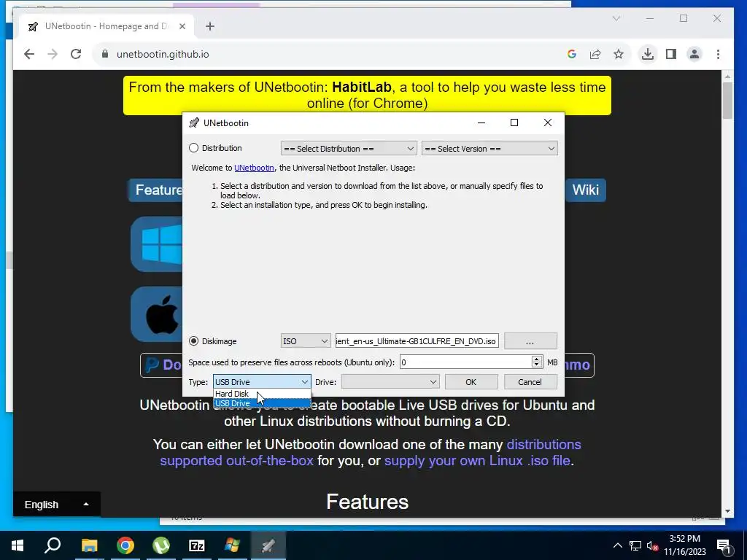
Task: Click the browse '...' button for disk image
Action: pyautogui.click(x=530, y=341)
